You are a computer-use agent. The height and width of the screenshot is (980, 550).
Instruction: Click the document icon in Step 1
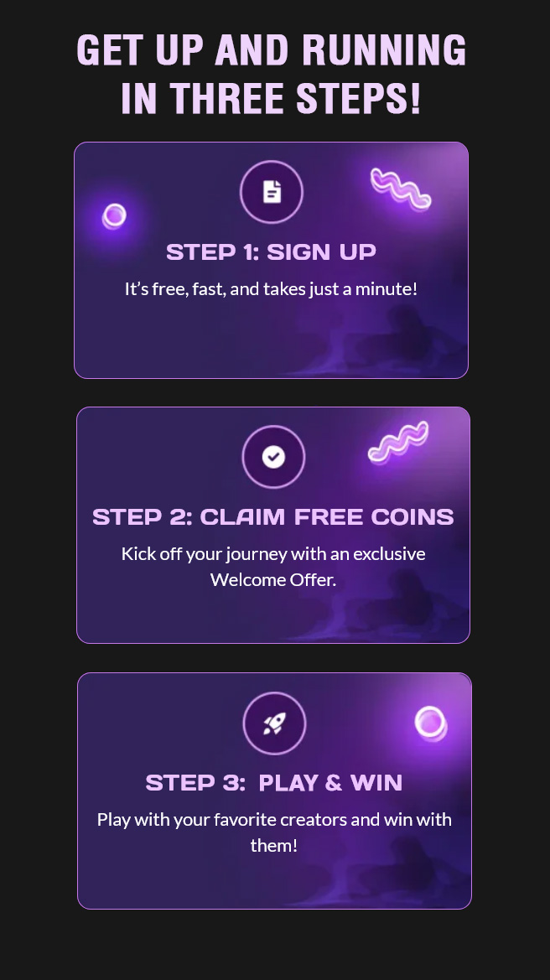272,192
